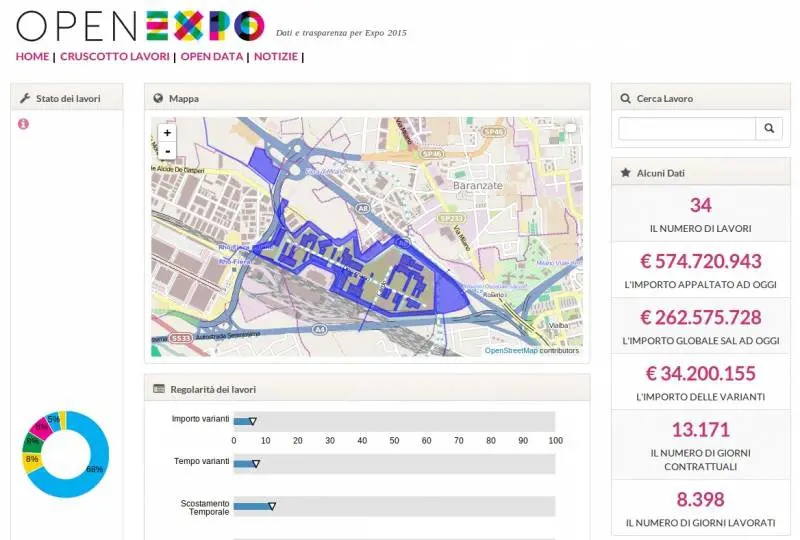Select the 68% blue donut segment
This screenshot has height=540, width=800.
[94, 469]
